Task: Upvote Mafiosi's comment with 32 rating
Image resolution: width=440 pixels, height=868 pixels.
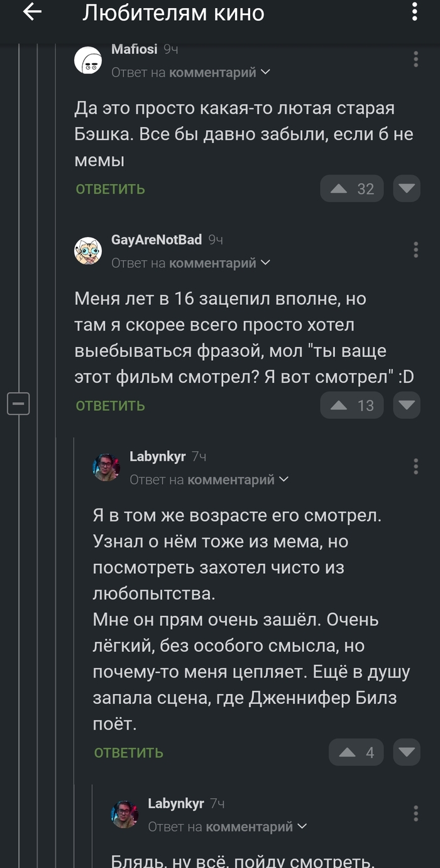Action: click(339, 189)
